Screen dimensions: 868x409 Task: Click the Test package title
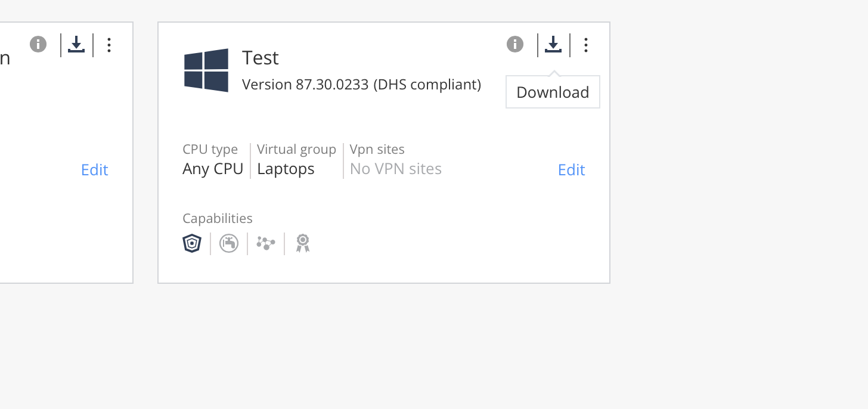tap(261, 58)
